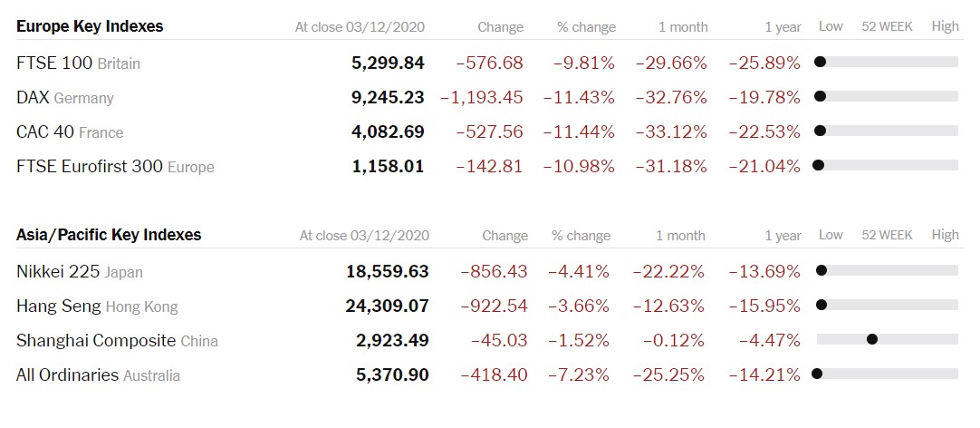Open the DAX Germany index

tap(65, 98)
